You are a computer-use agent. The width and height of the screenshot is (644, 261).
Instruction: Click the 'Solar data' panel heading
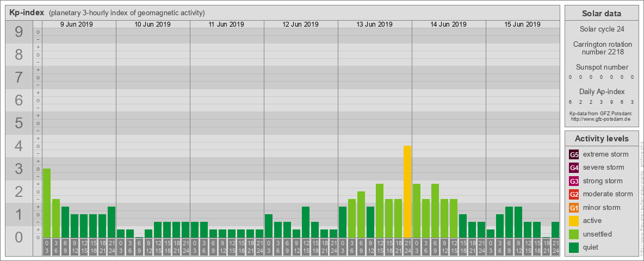click(602, 14)
